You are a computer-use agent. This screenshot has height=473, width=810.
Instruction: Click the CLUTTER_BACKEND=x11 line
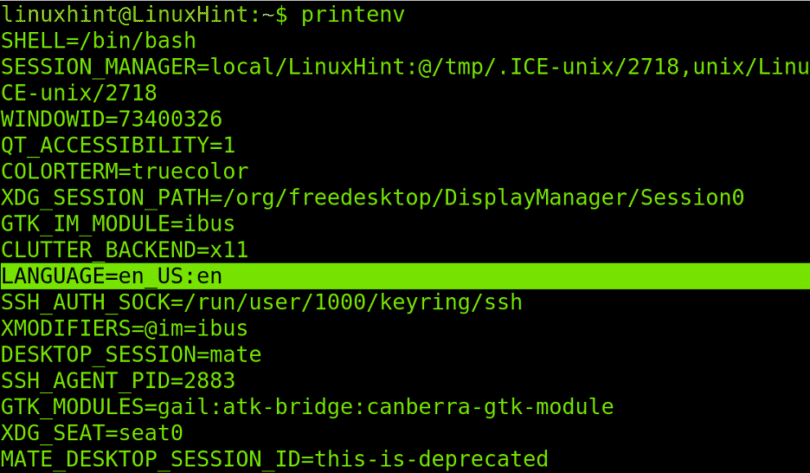coord(124,250)
